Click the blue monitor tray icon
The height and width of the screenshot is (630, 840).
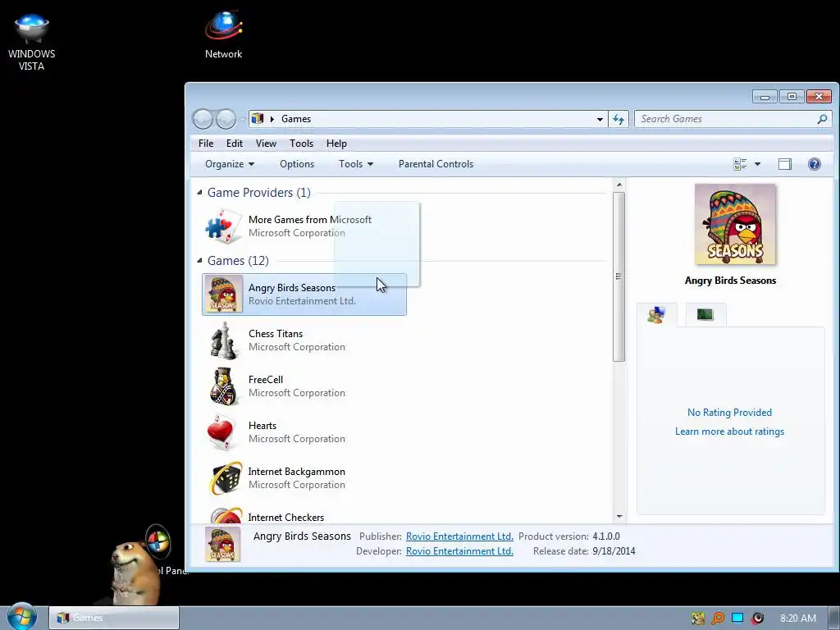point(737,618)
